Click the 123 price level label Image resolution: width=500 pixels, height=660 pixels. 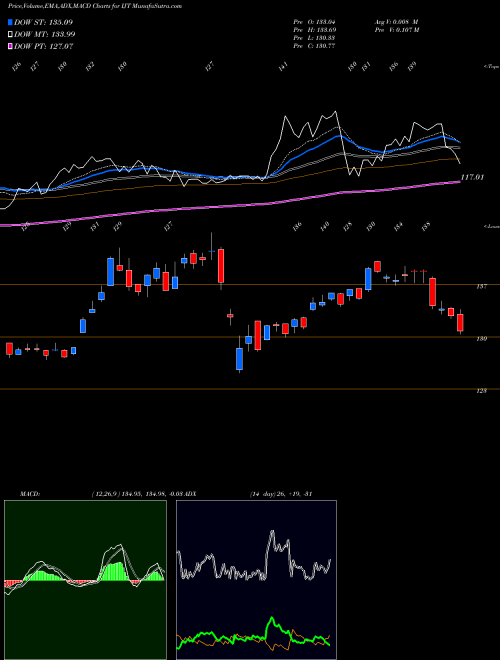pyautogui.click(x=481, y=391)
